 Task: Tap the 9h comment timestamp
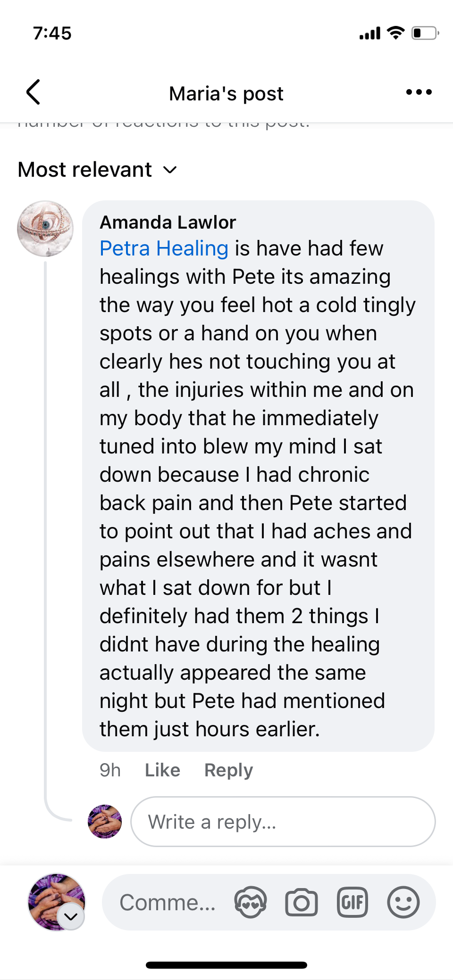point(110,770)
